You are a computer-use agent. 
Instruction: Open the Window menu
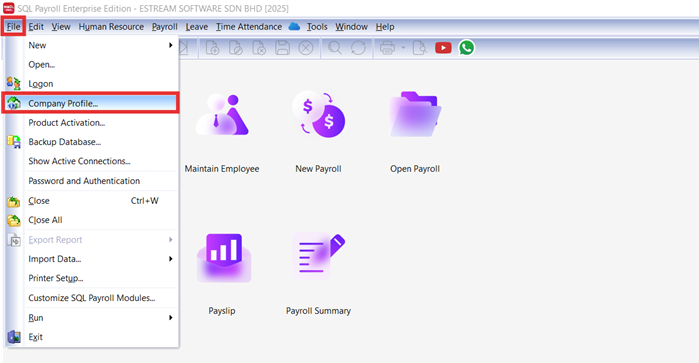click(x=351, y=27)
